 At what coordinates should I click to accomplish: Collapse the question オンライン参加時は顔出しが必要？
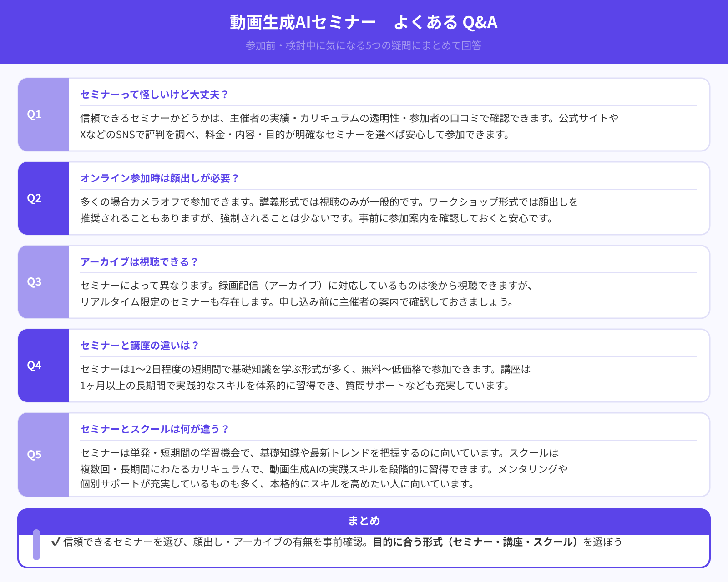(x=160, y=178)
